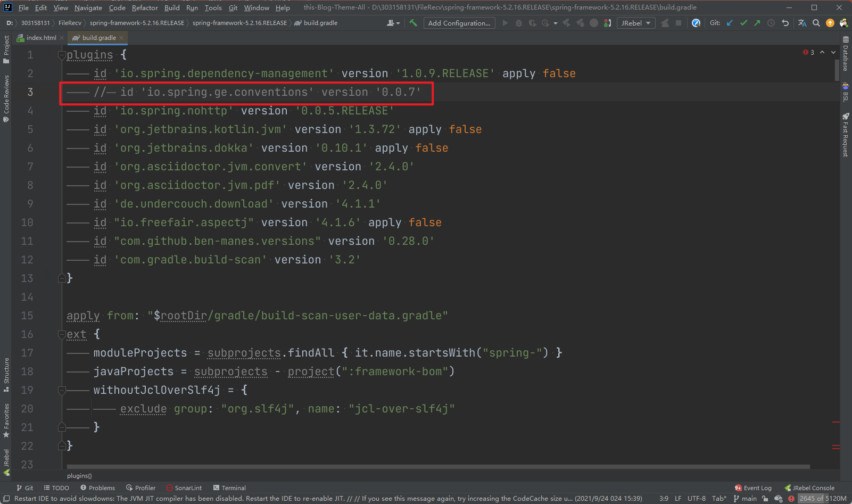This screenshot has height=504, width=852.
Task: Change file encoding UTF-8 in status bar
Action: (697, 499)
